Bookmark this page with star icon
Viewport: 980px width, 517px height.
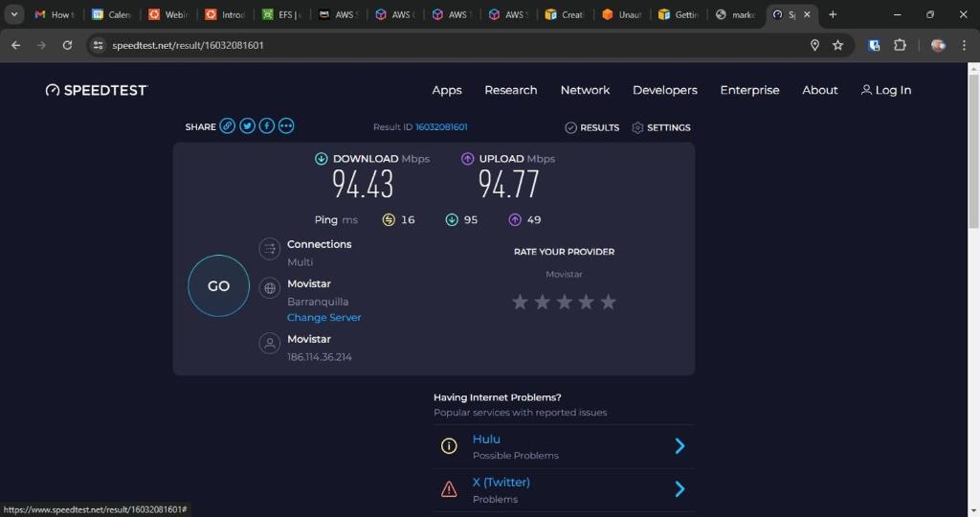click(838, 45)
